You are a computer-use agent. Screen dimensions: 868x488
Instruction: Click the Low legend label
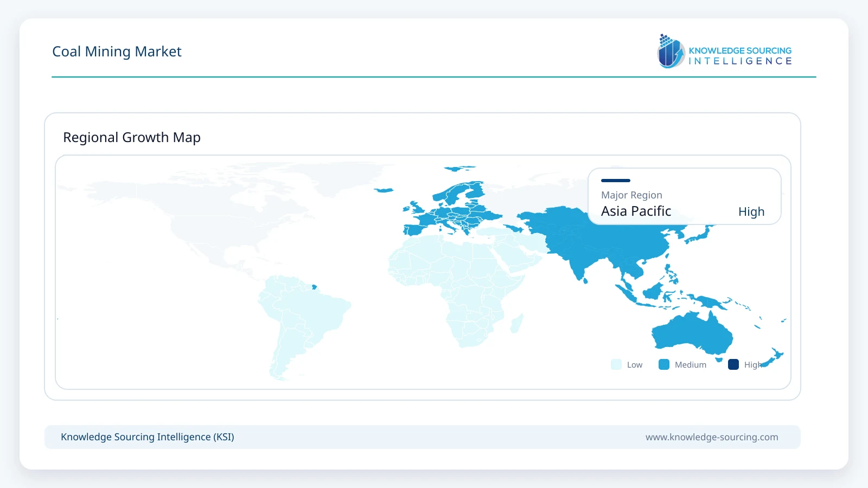click(x=635, y=365)
